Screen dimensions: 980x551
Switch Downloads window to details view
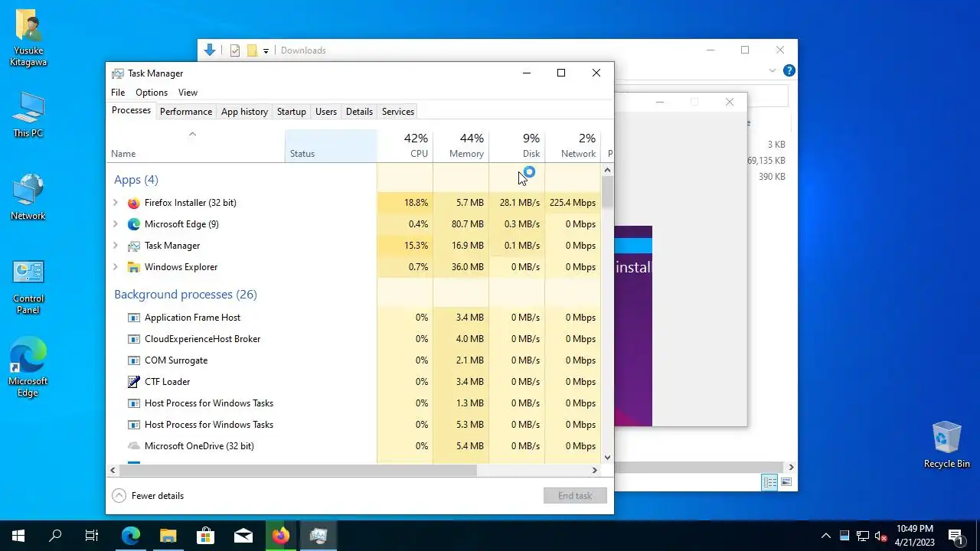(769, 482)
